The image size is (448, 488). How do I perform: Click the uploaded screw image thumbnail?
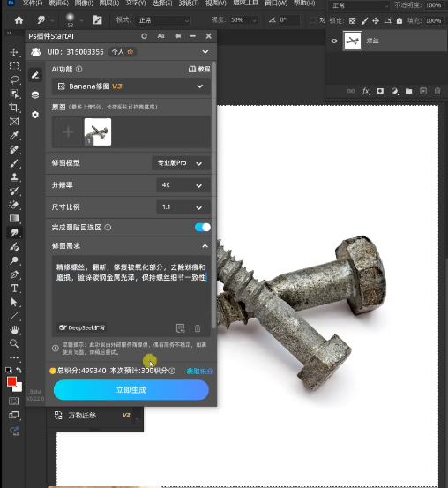pos(98,131)
